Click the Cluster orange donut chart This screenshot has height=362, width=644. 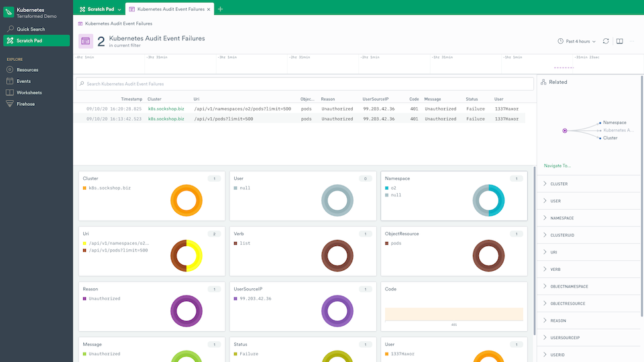click(x=186, y=200)
